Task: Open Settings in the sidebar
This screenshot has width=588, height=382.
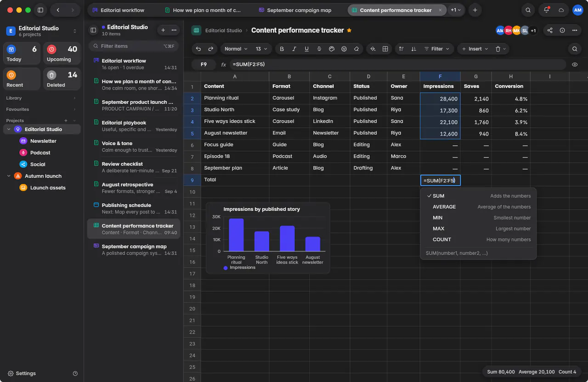Action: click(22, 374)
